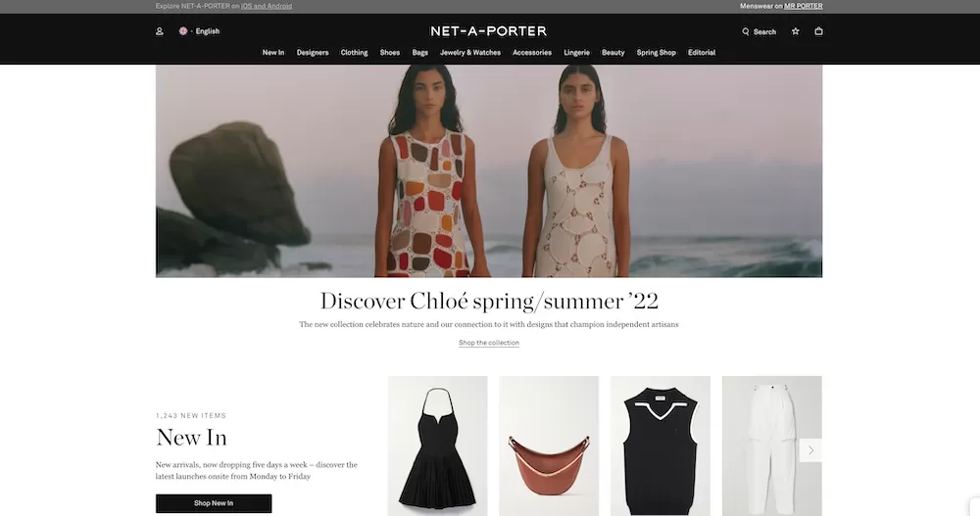Open the Clothing menu

(x=354, y=53)
